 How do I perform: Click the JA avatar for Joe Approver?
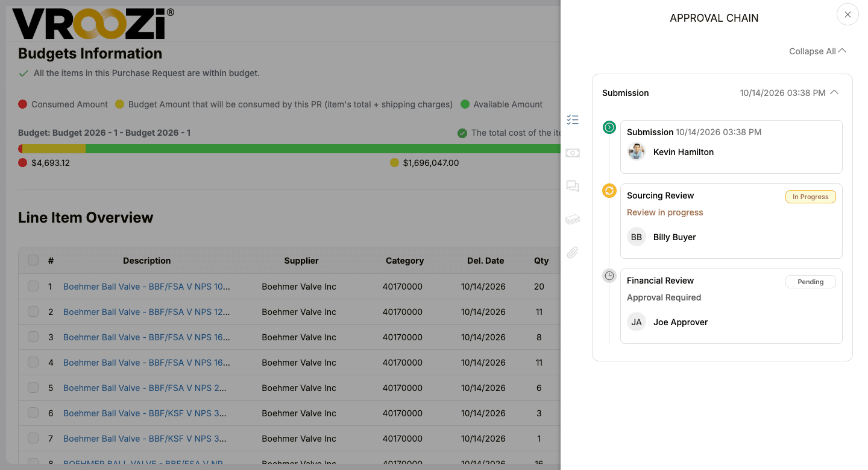[637, 322]
